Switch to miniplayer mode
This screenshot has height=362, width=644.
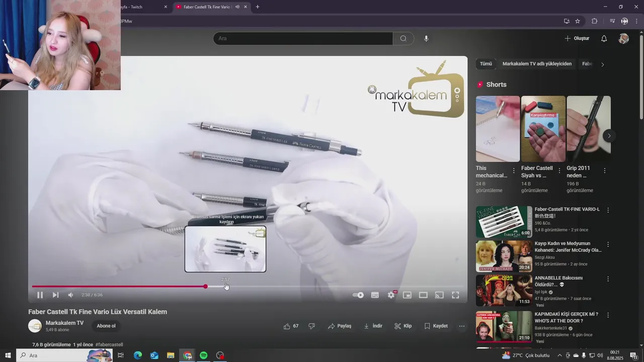coord(407,295)
